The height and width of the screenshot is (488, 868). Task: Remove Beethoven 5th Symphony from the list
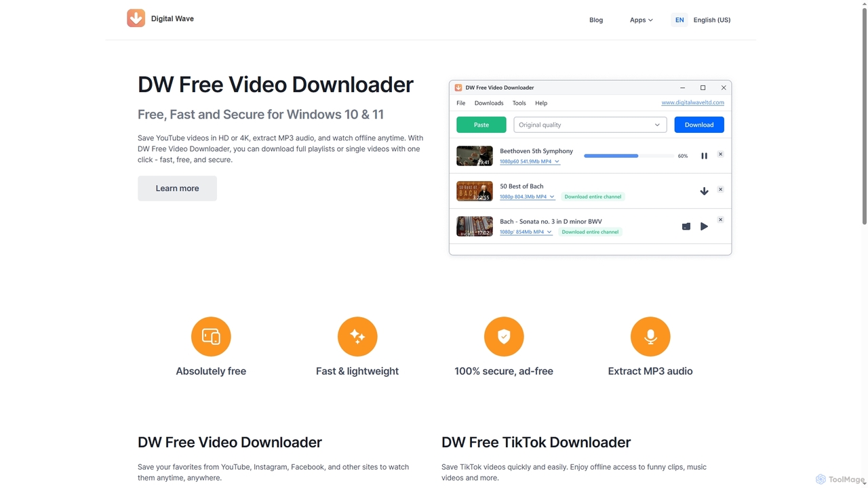pyautogui.click(x=720, y=155)
